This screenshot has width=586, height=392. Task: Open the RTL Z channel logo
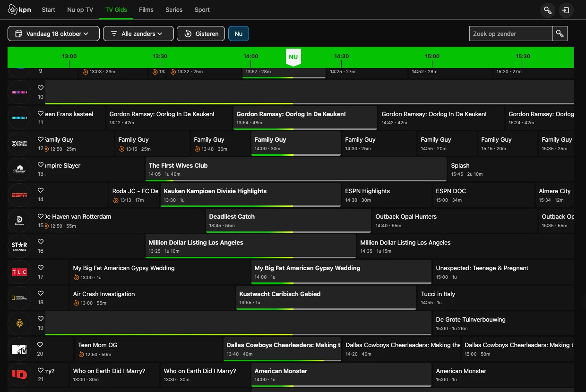pos(19,118)
